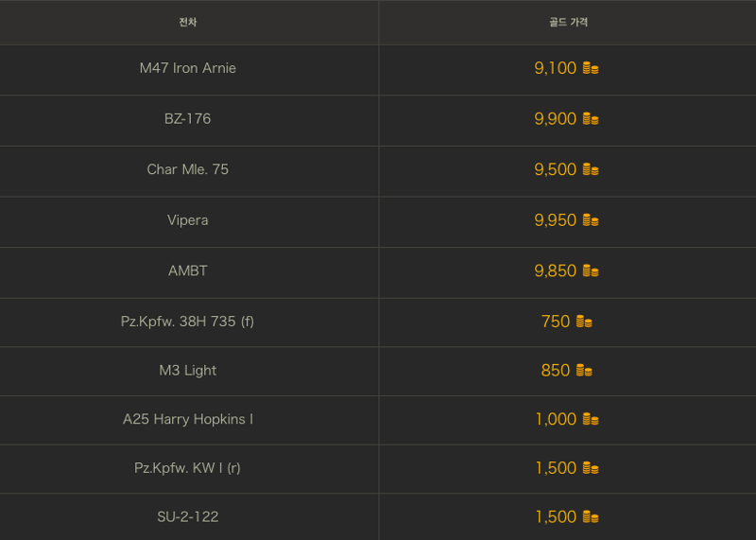The image size is (756, 540).
Task: Click the gold coin icon beside 9,950
Action: point(591,220)
